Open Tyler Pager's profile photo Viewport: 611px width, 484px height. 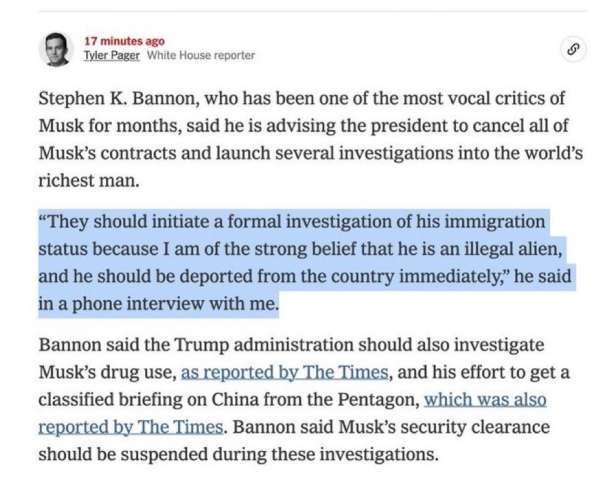point(57,47)
